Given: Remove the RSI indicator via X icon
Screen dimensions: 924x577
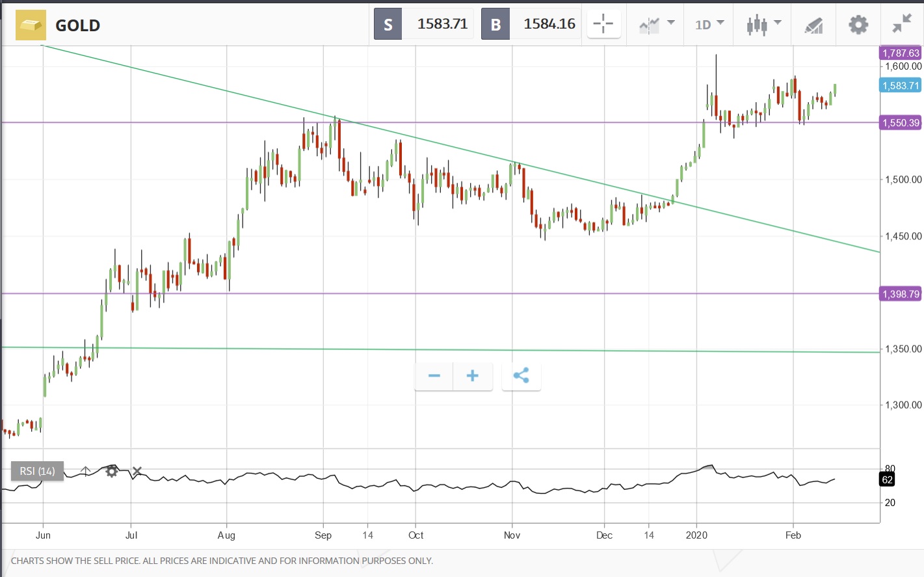Looking at the screenshot, I should tap(137, 470).
